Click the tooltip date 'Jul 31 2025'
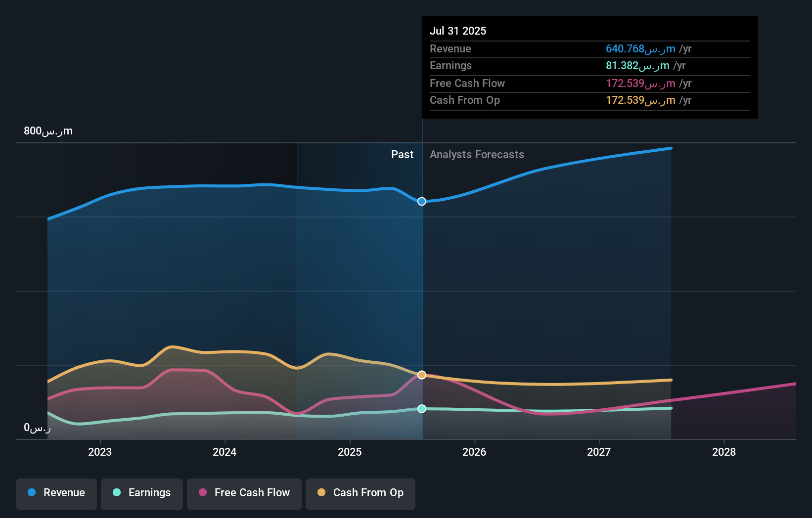812x518 pixels. 458,31
